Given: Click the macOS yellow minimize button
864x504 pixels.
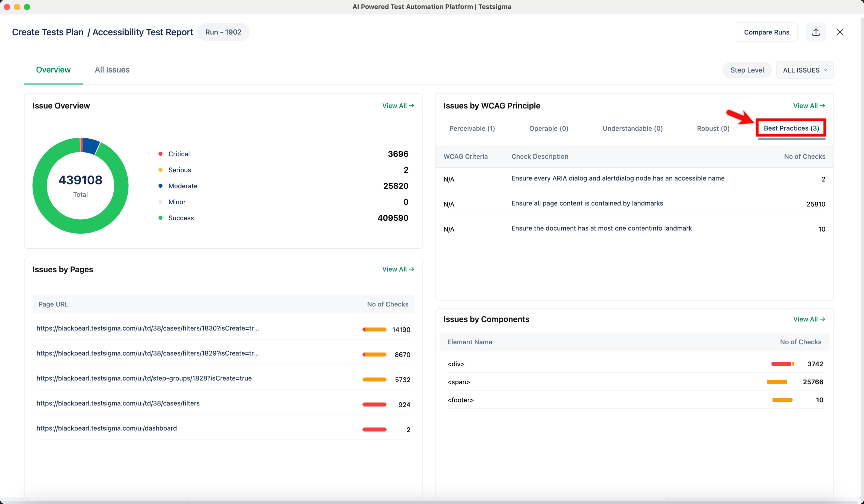Looking at the screenshot, I should 17,7.
